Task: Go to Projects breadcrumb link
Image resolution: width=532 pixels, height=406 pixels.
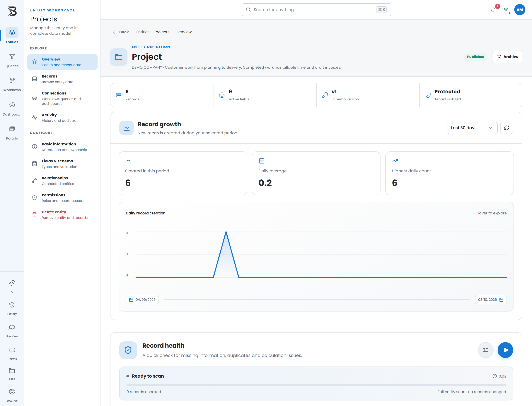Action: coord(162,32)
